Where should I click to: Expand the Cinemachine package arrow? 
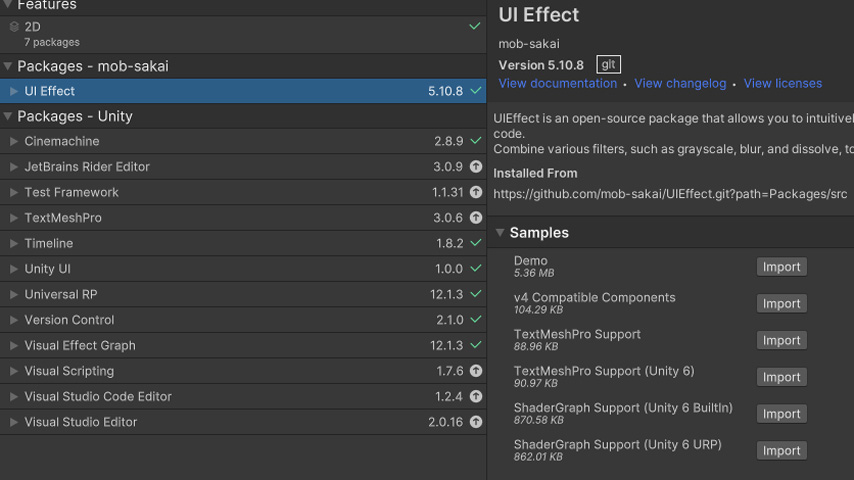point(14,141)
